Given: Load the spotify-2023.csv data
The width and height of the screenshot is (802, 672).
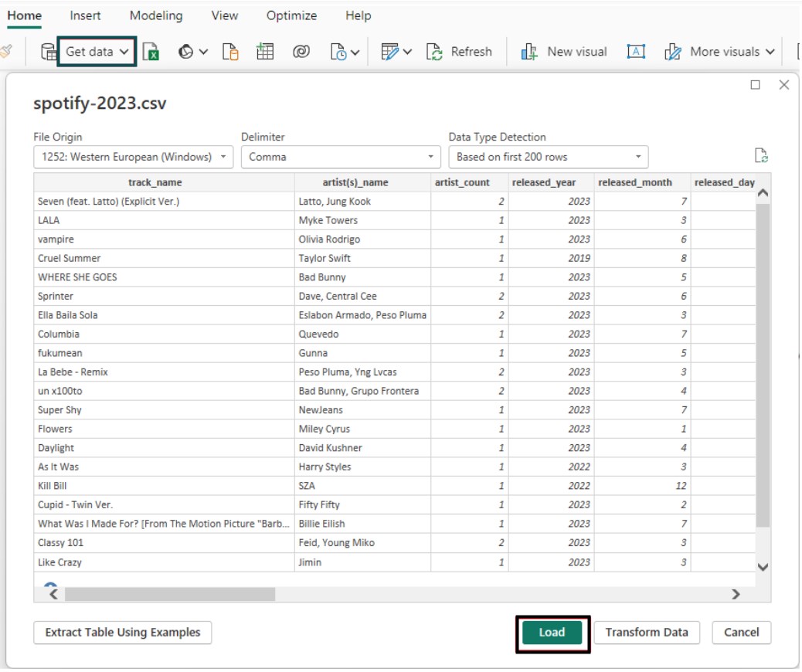Looking at the screenshot, I should [552, 632].
